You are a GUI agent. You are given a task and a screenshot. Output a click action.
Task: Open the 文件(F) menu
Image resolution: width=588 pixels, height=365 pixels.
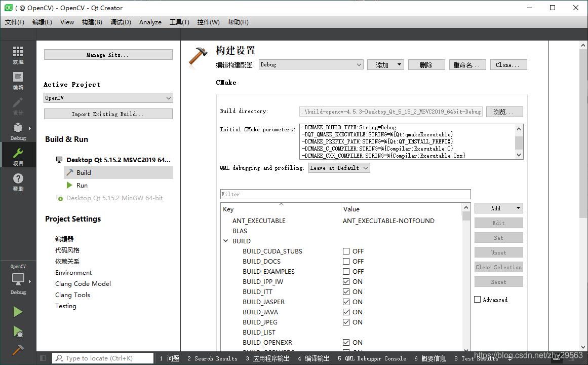pyautogui.click(x=15, y=22)
